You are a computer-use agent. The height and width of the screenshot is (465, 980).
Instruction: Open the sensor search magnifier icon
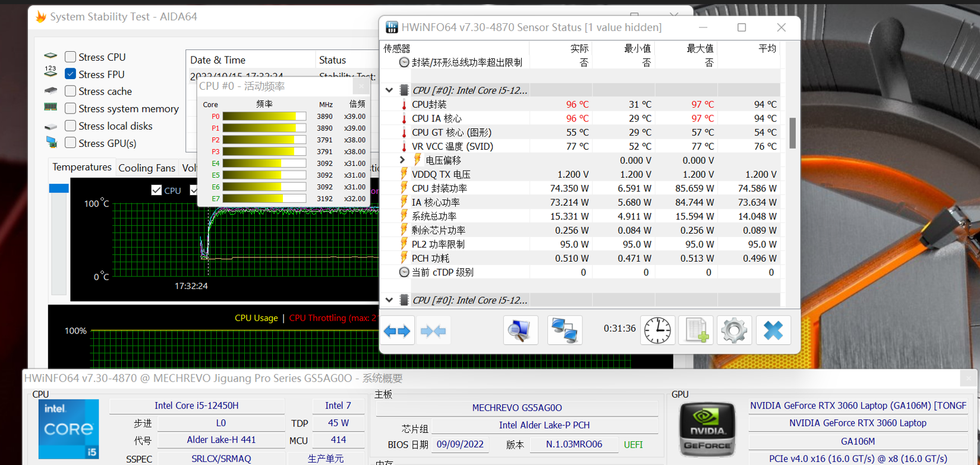tap(520, 330)
